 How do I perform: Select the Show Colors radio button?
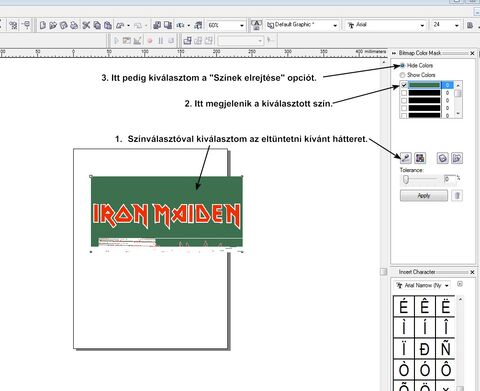click(x=402, y=75)
